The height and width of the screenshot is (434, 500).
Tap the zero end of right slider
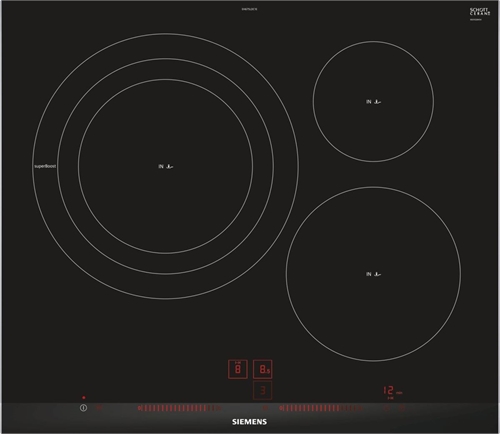click(x=281, y=408)
